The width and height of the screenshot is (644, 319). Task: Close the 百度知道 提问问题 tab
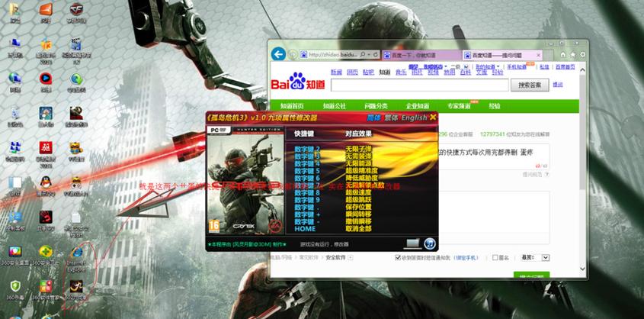[537, 55]
